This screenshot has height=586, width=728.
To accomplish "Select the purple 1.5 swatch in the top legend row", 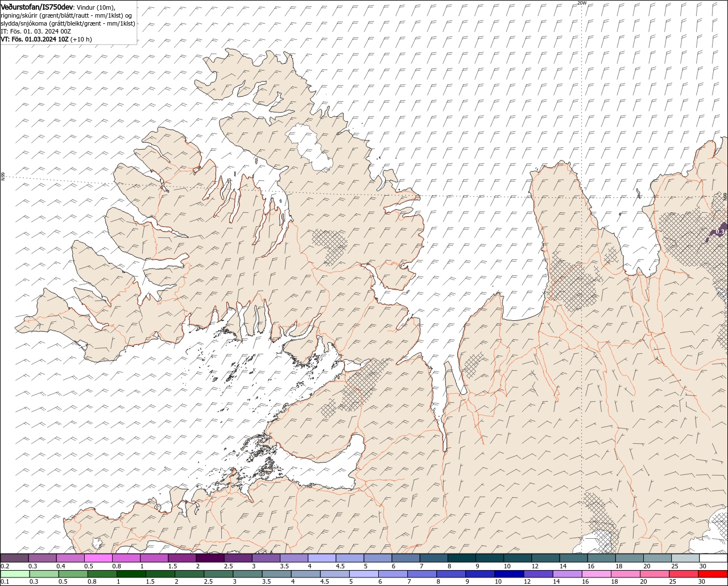I will pyautogui.click(x=183, y=558).
